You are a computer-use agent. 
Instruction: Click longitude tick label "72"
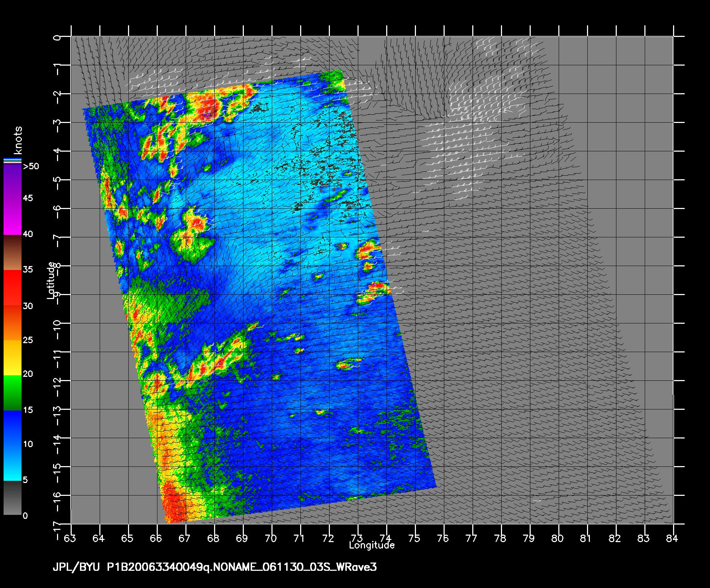(328, 539)
